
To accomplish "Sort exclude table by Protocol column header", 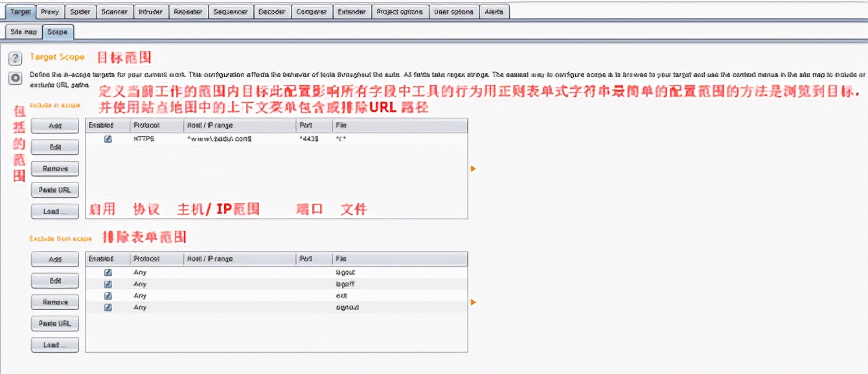I will [x=156, y=259].
